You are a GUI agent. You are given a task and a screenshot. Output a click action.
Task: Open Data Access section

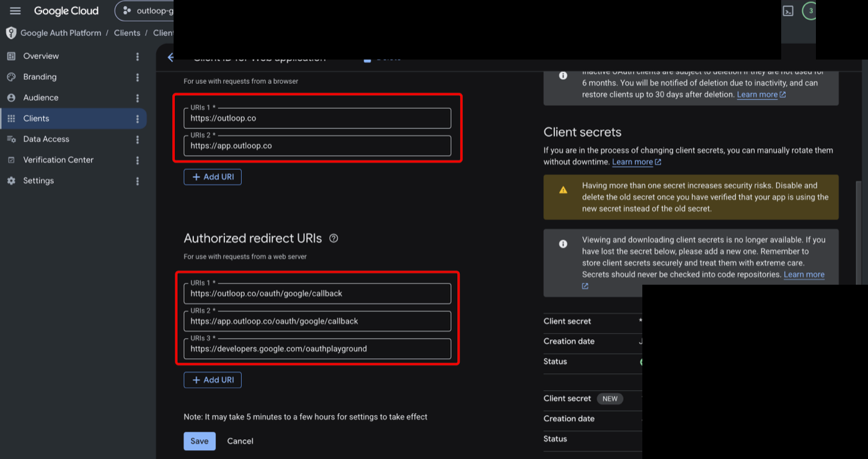tap(46, 139)
